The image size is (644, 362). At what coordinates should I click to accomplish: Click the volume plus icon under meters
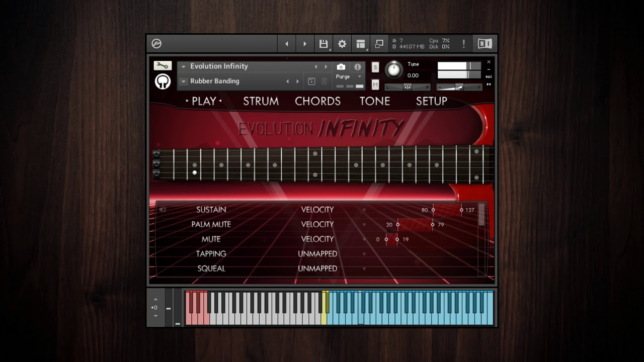tap(479, 87)
